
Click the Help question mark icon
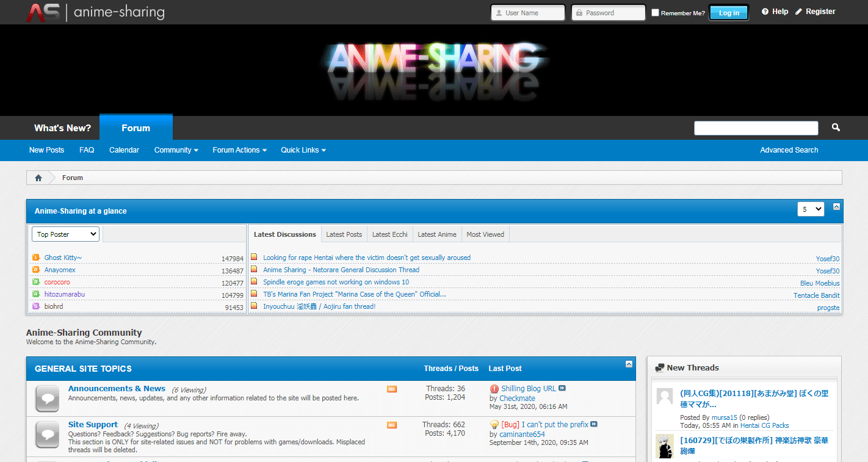[765, 12]
